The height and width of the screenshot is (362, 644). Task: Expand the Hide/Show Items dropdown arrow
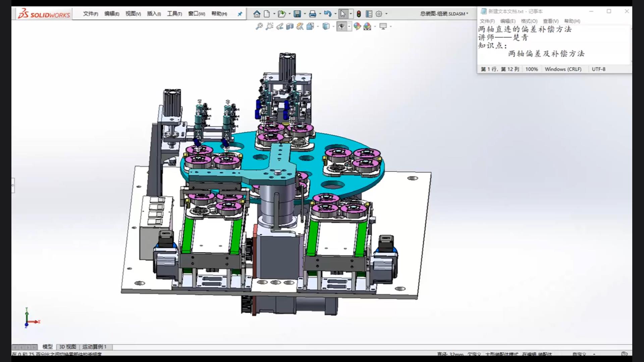coord(349,26)
